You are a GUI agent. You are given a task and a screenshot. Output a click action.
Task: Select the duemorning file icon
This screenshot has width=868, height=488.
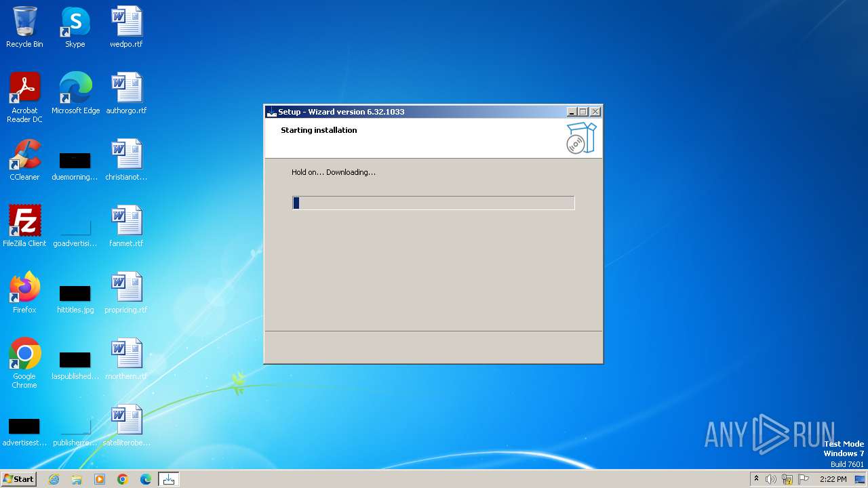(75, 166)
